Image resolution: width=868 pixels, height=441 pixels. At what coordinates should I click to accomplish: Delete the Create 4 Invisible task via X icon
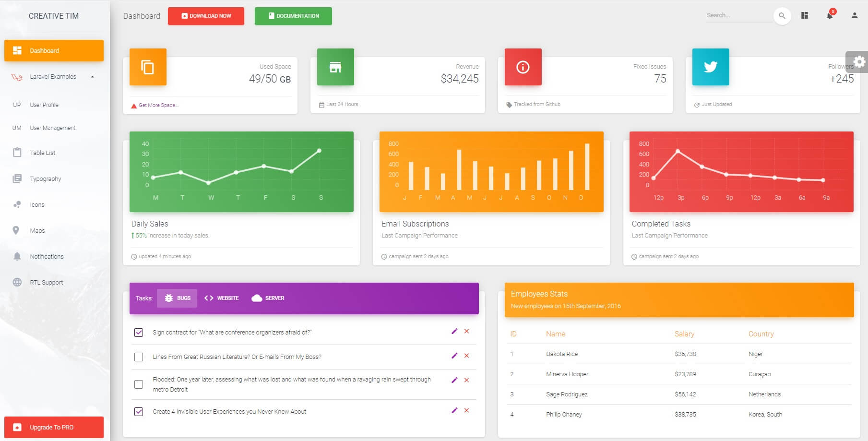(x=466, y=411)
